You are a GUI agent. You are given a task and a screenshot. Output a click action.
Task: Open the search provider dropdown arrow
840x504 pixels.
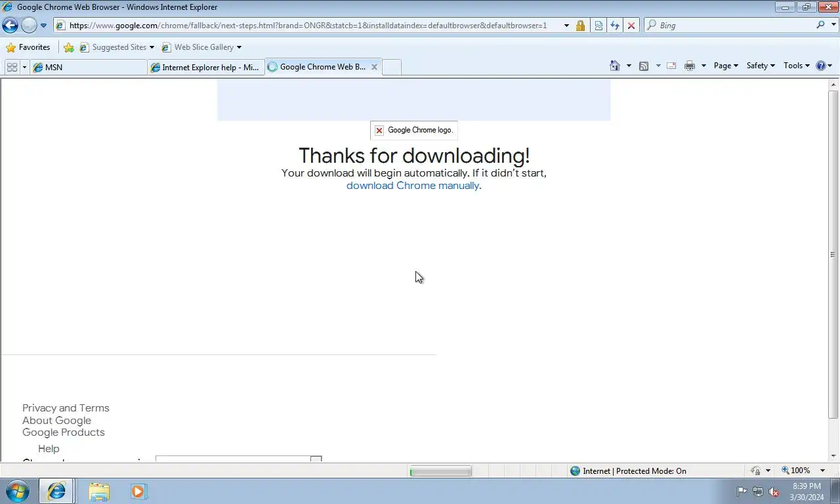pos(832,25)
